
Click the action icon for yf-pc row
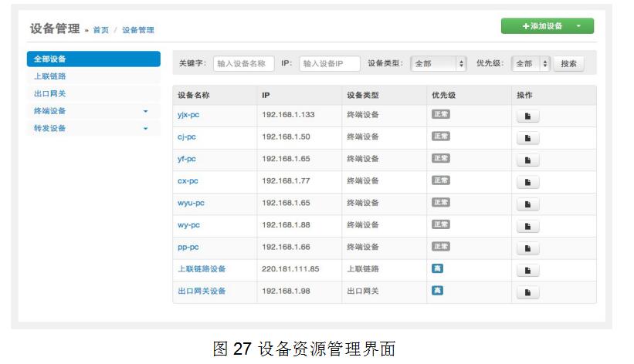point(527,160)
